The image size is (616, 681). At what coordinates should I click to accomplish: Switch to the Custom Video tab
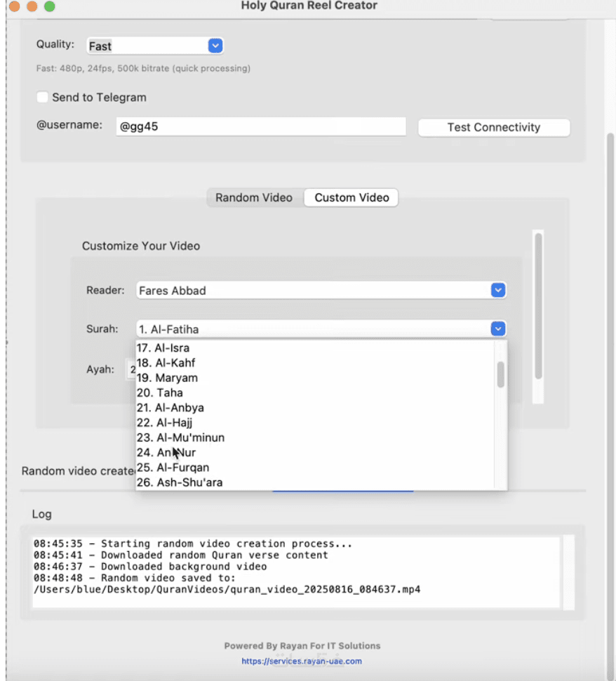pos(351,197)
